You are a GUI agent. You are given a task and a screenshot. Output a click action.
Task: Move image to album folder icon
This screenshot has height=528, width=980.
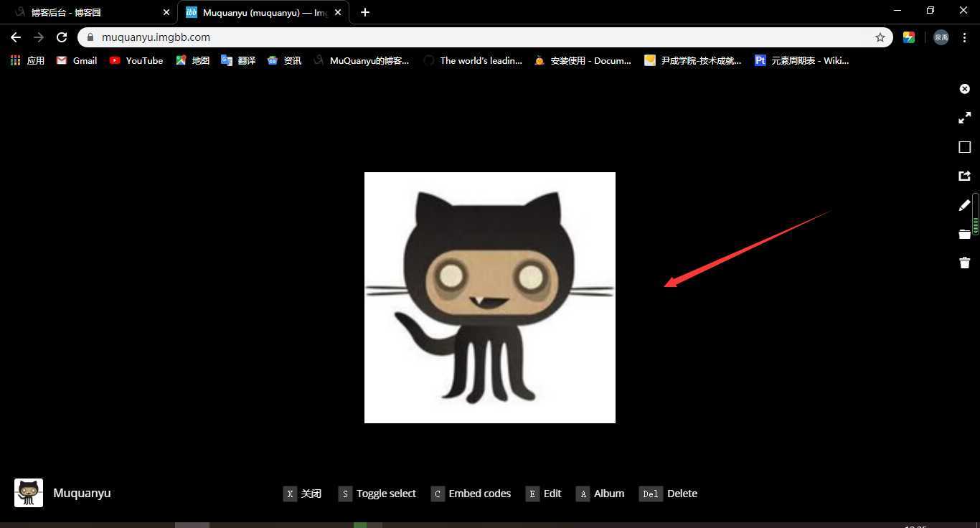pyautogui.click(x=965, y=234)
